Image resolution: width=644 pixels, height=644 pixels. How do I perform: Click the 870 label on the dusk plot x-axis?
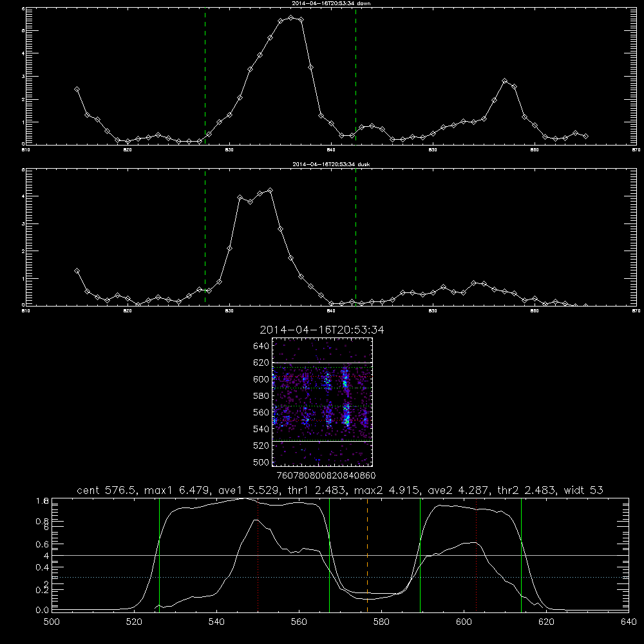click(x=636, y=311)
